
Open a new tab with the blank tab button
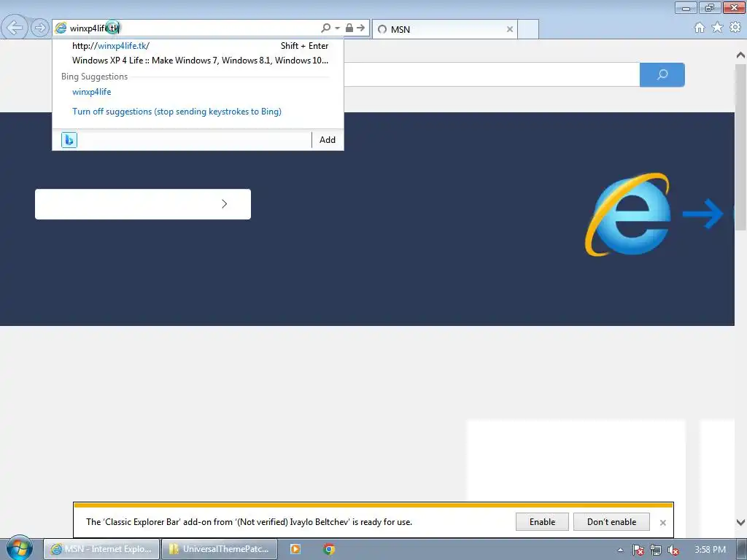[x=528, y=29]
